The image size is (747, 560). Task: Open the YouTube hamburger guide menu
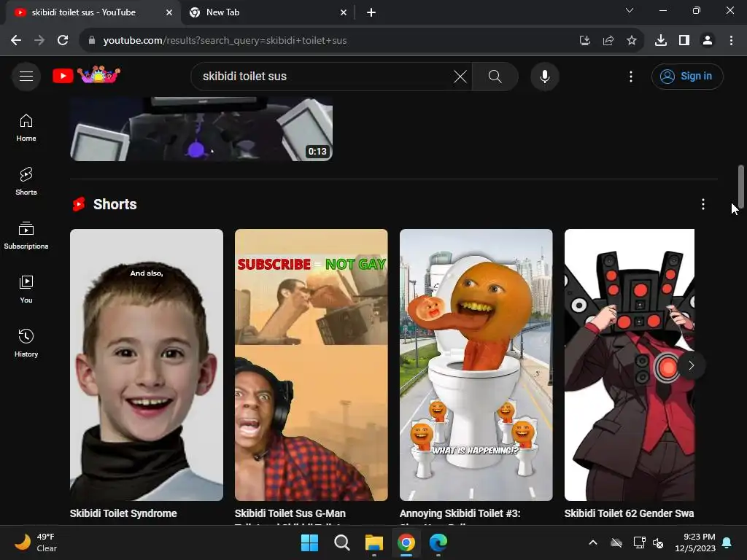26,76
